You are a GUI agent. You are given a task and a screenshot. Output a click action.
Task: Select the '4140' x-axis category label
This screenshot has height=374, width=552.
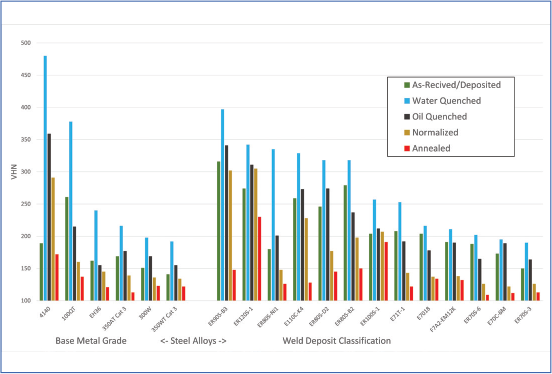[x=46, y=312]
